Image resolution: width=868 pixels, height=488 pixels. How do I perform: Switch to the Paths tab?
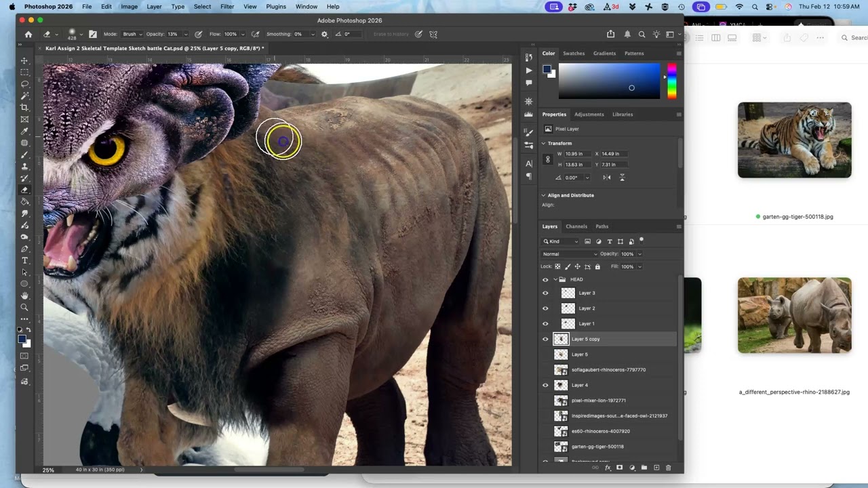point(602,226)
